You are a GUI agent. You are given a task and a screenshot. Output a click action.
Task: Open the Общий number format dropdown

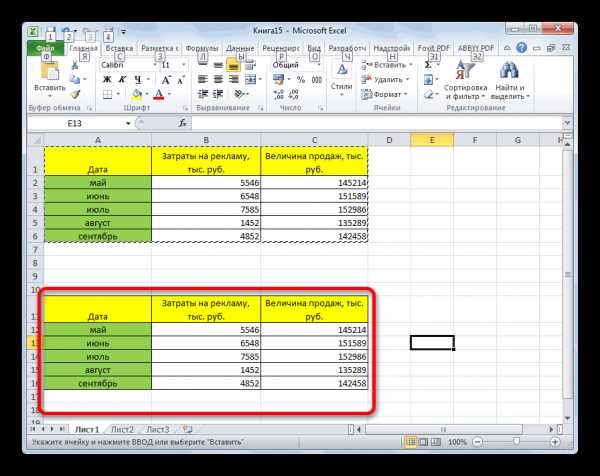(318, 65)
